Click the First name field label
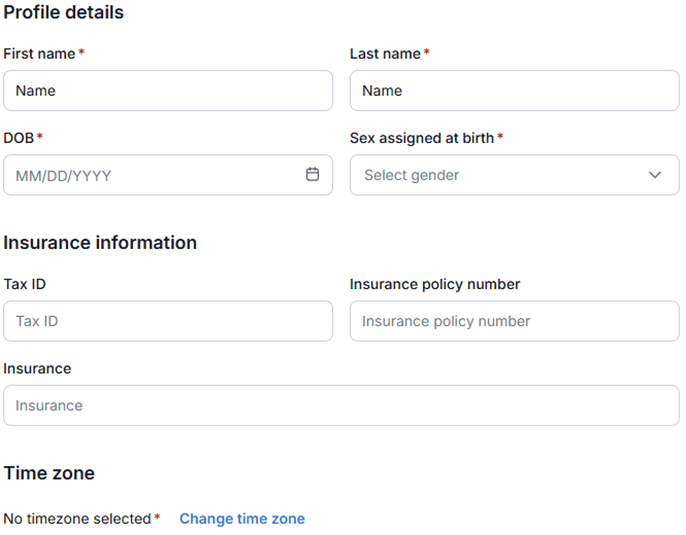The image size is (686, 535). coord(40,53)
